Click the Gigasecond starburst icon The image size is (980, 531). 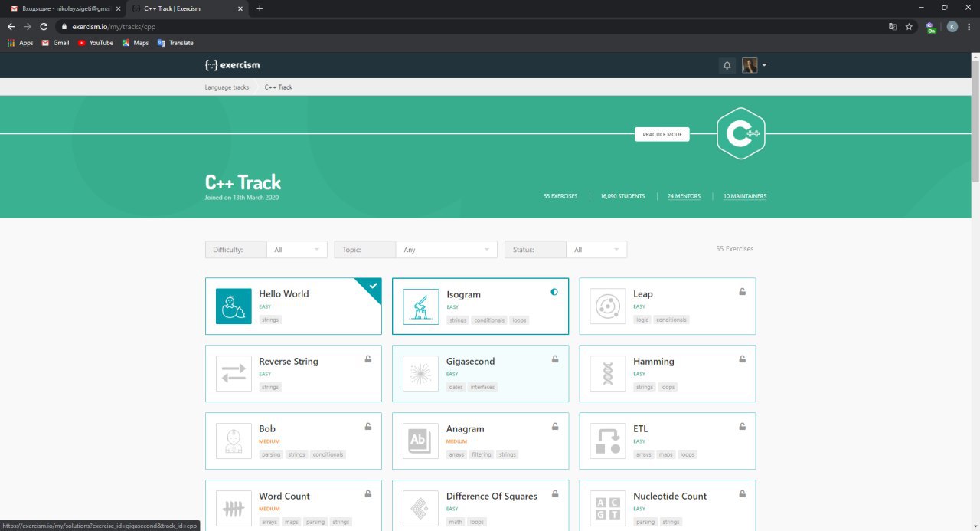pyautogui.click(x=421, y=374)
